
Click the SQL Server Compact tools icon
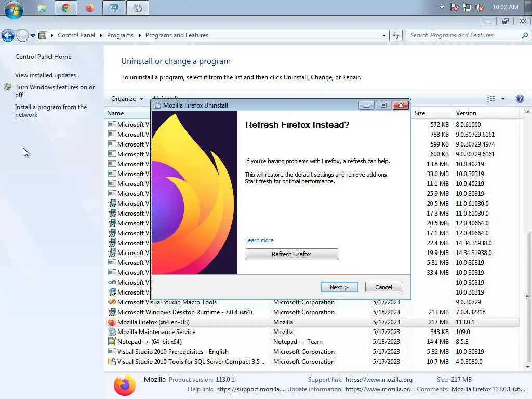(x=112, y=362)
